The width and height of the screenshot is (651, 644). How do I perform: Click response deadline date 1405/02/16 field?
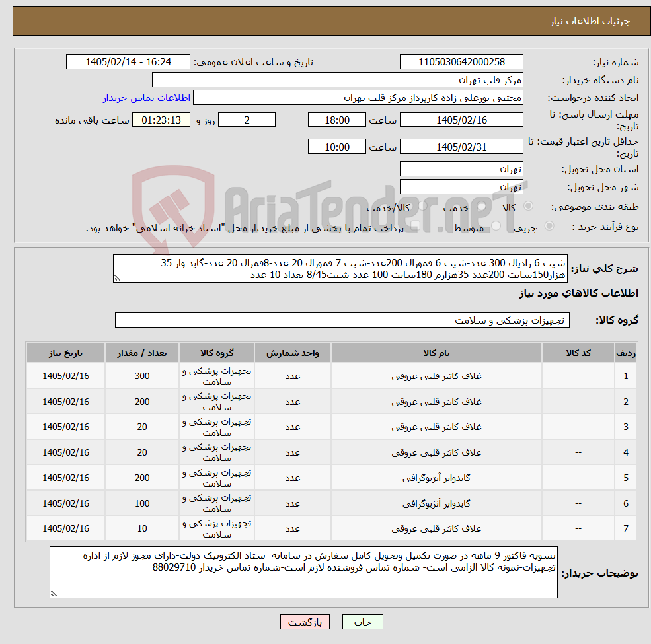461,120
